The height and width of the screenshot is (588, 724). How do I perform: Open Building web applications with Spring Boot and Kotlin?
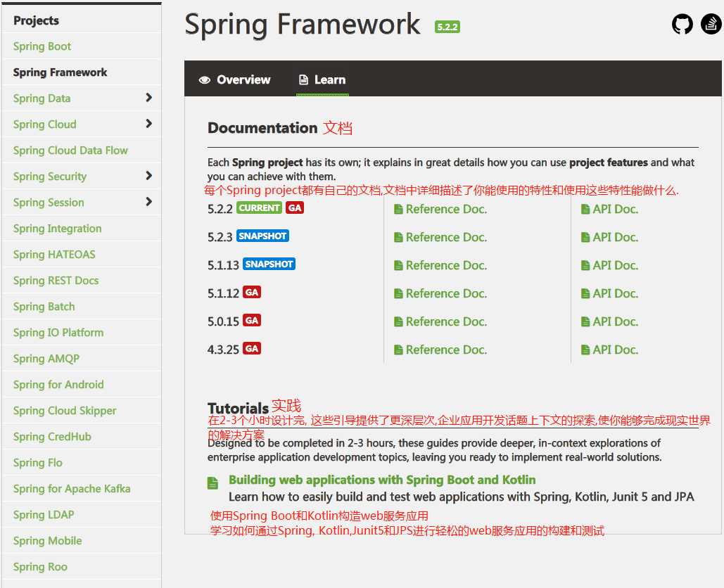(382, 480)
